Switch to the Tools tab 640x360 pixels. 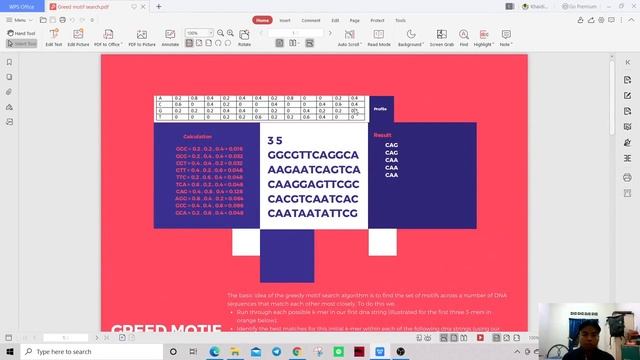tap(400, 20)
